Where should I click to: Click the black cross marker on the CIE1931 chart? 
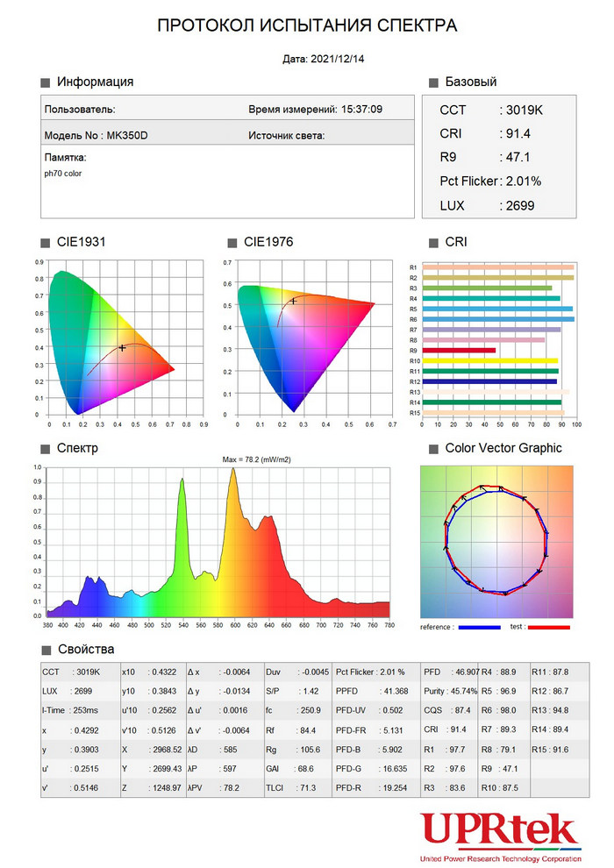click(x=122, y=348)
